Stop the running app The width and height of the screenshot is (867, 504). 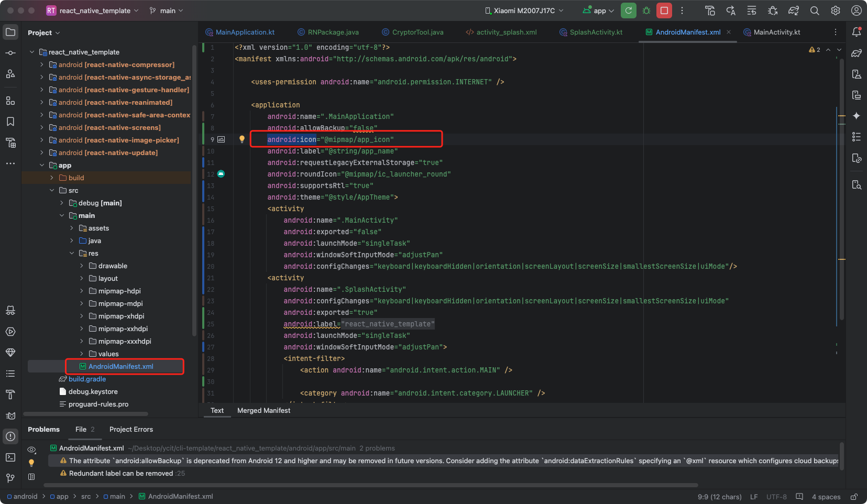point(664,10)
